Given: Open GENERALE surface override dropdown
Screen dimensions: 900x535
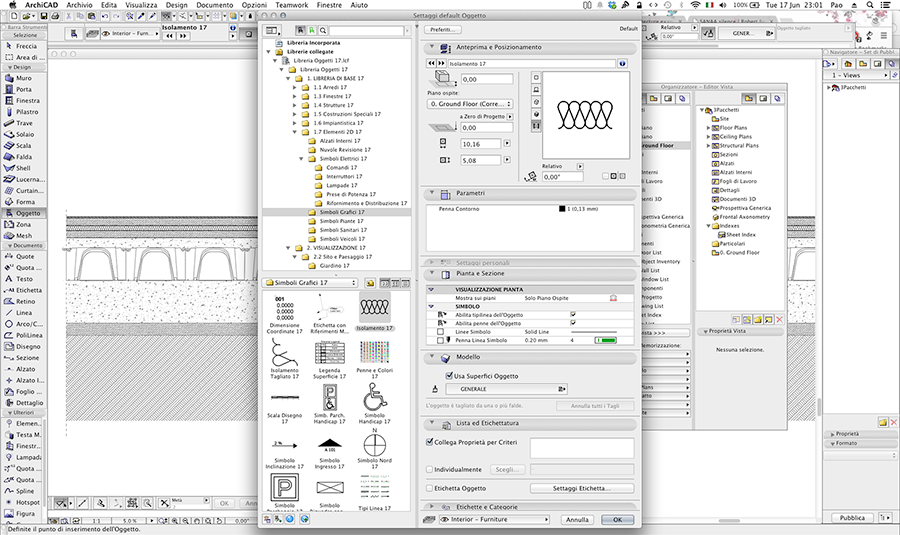Looking at the screenshot, I should pyautogui.click(x=507, y=389).
